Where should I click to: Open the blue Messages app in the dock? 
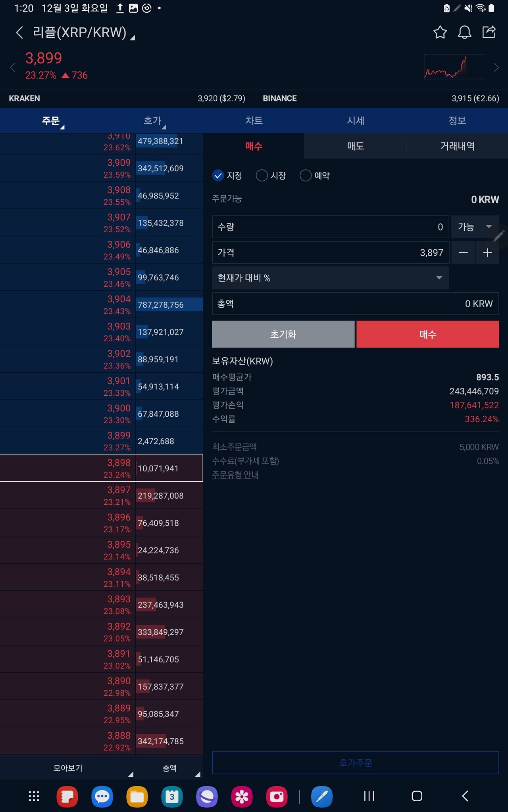pos(102,796)
